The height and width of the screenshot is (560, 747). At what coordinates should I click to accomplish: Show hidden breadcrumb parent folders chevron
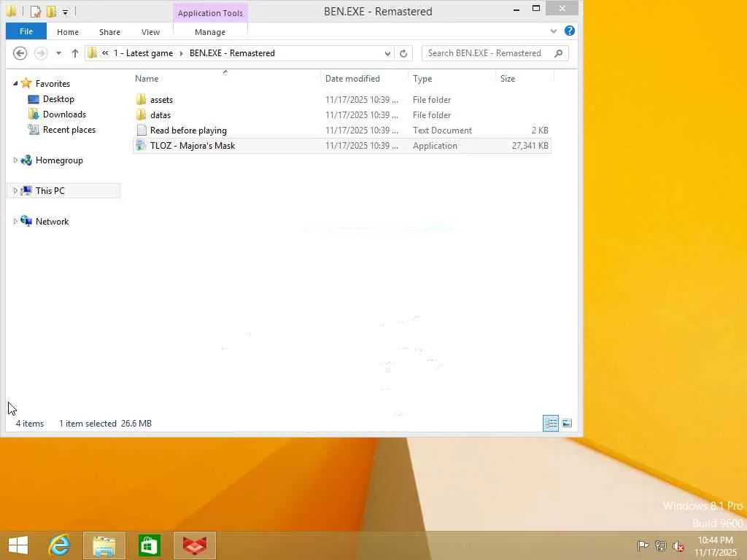coord(105,52)
